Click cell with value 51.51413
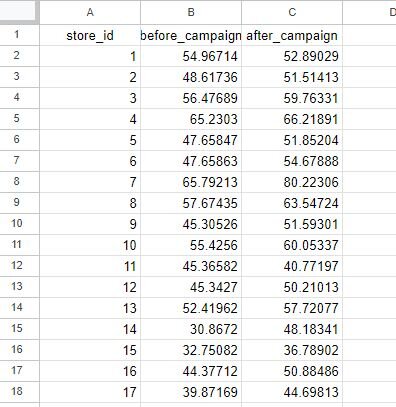 (x=292, y=77)
